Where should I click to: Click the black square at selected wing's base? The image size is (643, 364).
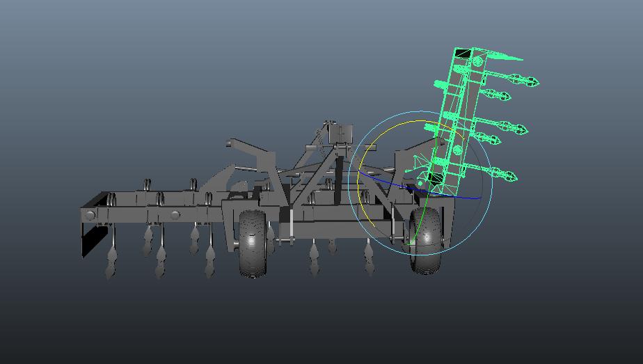434,179
